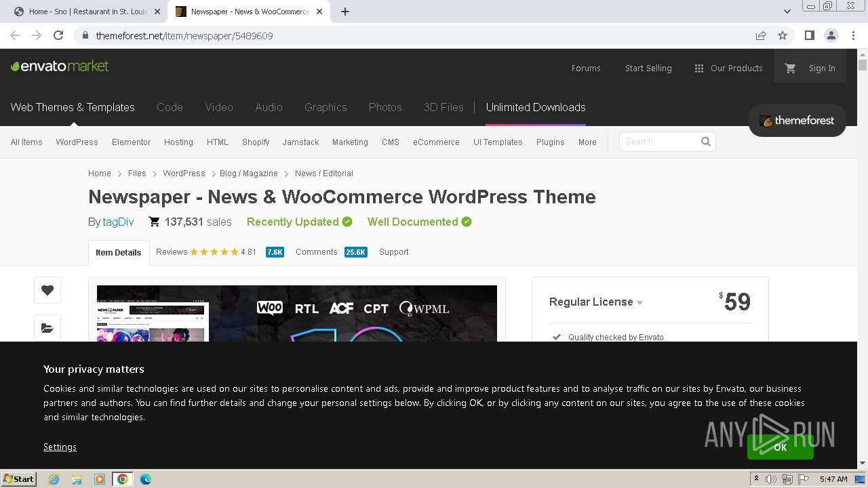Viewport: 868px width, 488px height.
Task: Open the shopping cart icon
Action: (x=790, y=68)
